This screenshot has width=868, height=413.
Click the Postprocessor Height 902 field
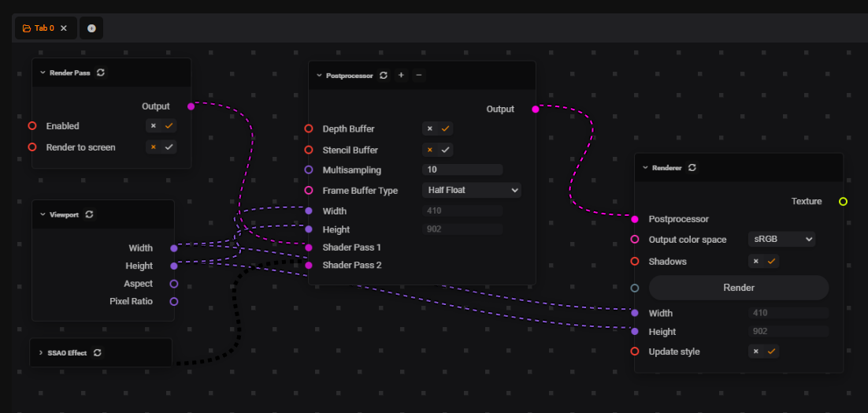click(462, 229)
